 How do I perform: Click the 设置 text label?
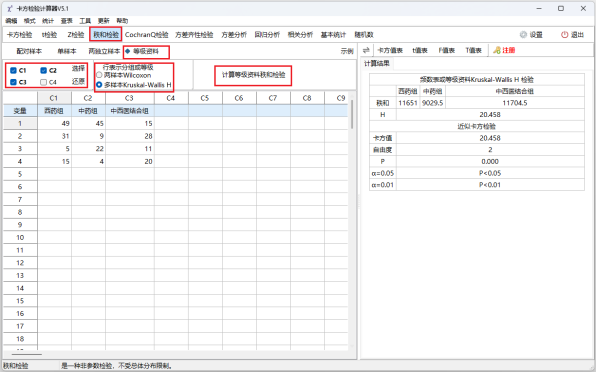pos(536,35)
